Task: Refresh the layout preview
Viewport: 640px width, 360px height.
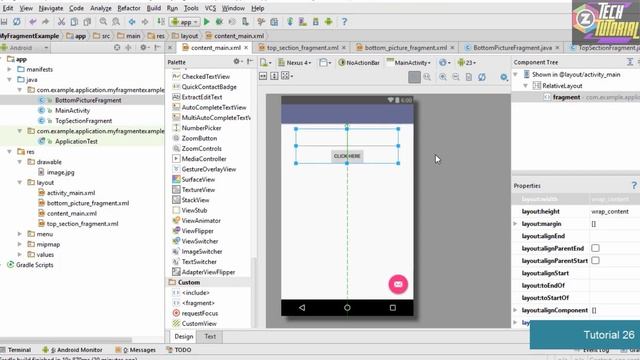Action: [x=482, y=77]
